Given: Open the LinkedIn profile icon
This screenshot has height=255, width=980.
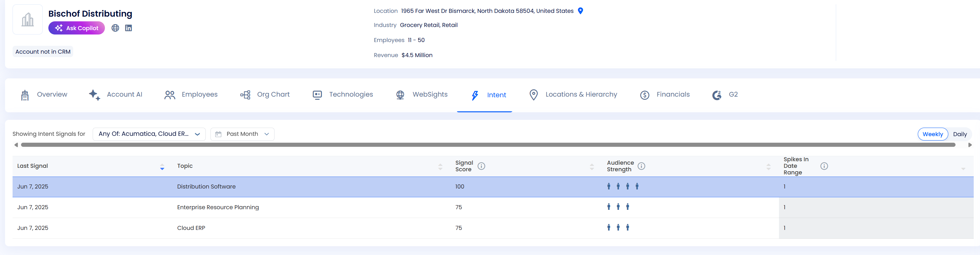Looking at the screenshot, I should click(x=128, y=28).
